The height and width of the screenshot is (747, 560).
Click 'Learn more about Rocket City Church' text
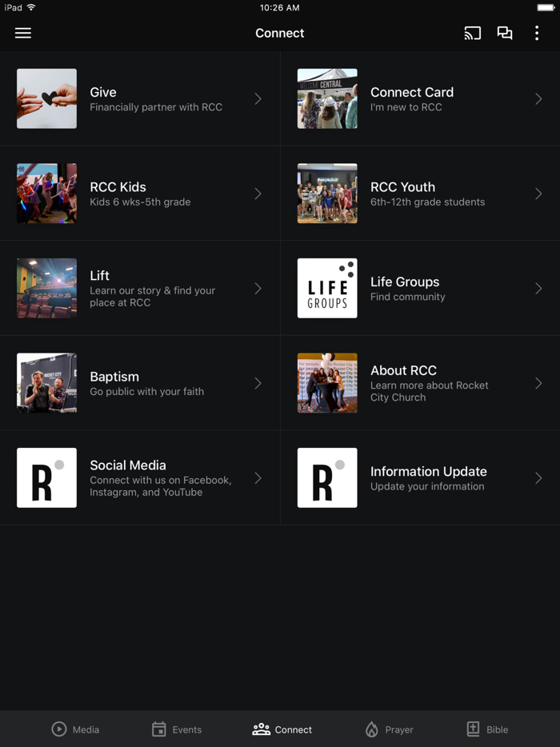[x=429, y=391]
